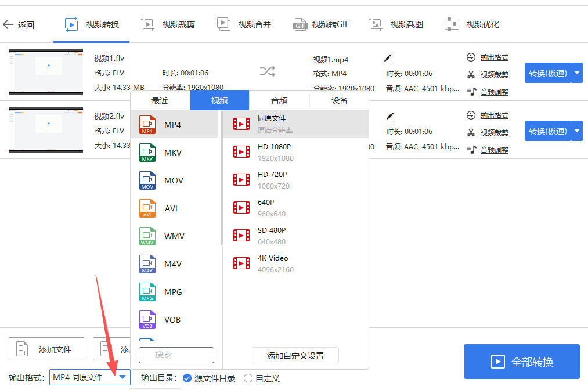Expand 转换(极速) dropdown arrow for 视频2
Screen dimensions: 588x390
pos(577,131)
